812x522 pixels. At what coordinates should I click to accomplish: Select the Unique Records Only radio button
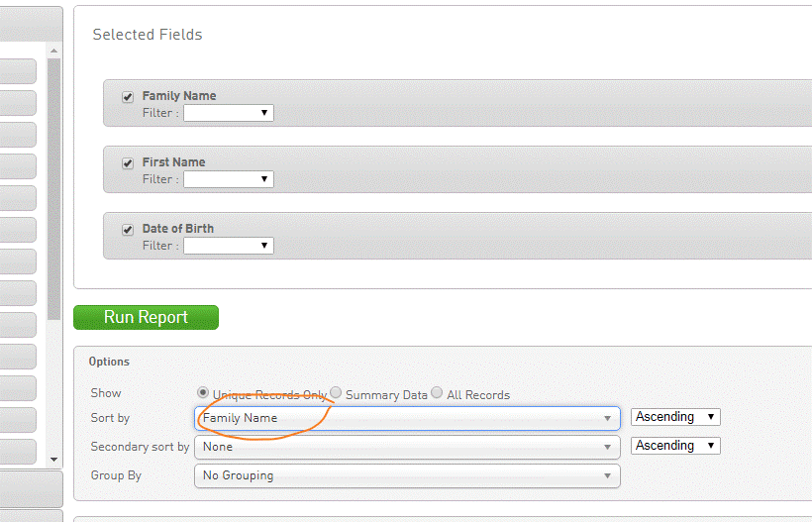point(204,393)
